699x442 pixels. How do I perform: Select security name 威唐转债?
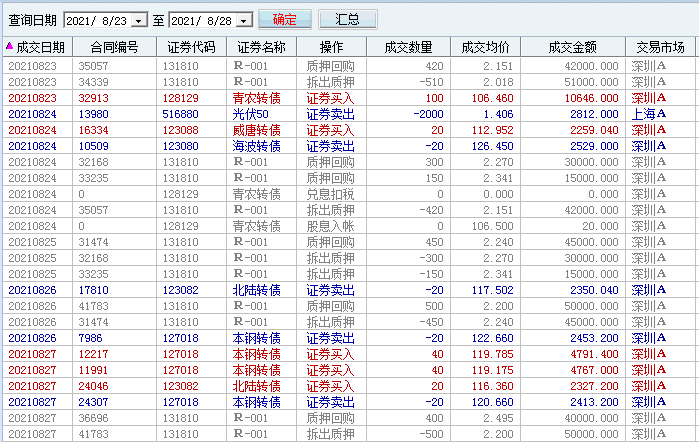pyautogui.click(x=256, y=130)
